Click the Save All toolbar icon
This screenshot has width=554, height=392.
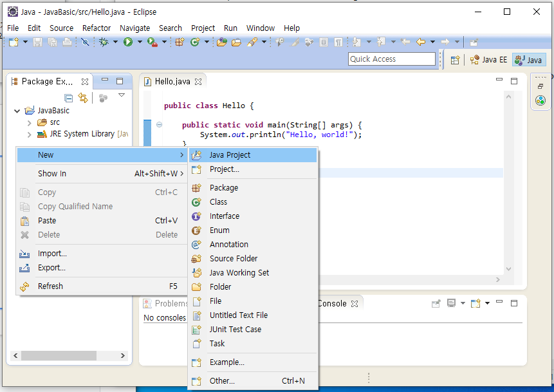pos(53,42)
